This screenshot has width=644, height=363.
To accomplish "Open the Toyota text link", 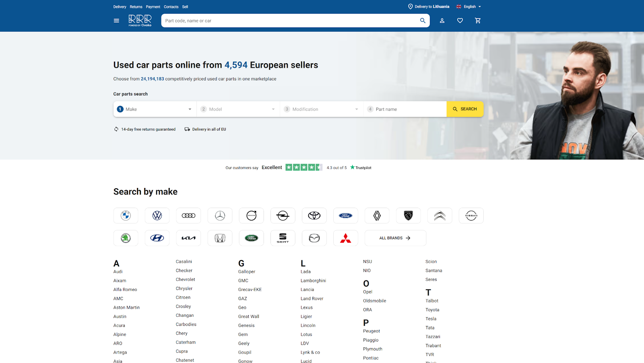I will pos(432,310).
